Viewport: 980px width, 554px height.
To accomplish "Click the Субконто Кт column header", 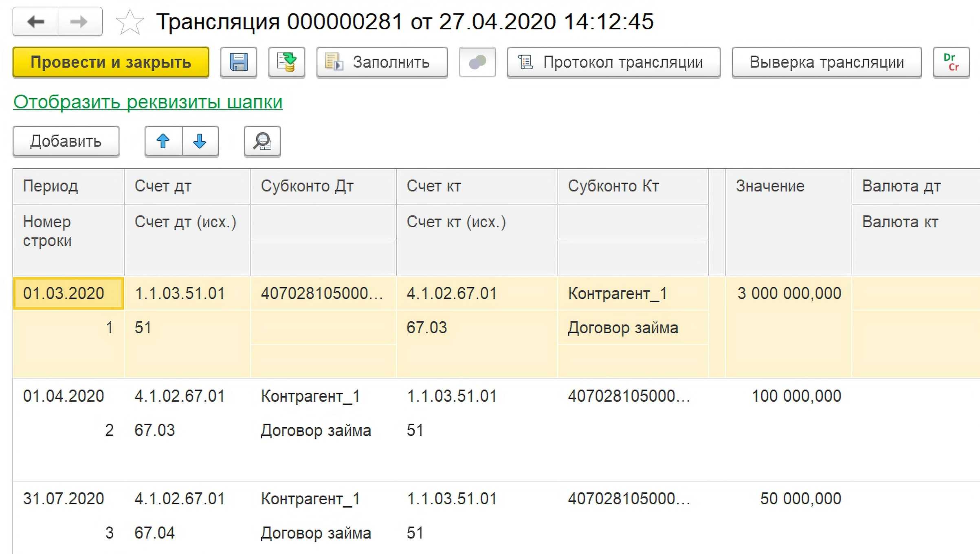I will pos(633,186).
